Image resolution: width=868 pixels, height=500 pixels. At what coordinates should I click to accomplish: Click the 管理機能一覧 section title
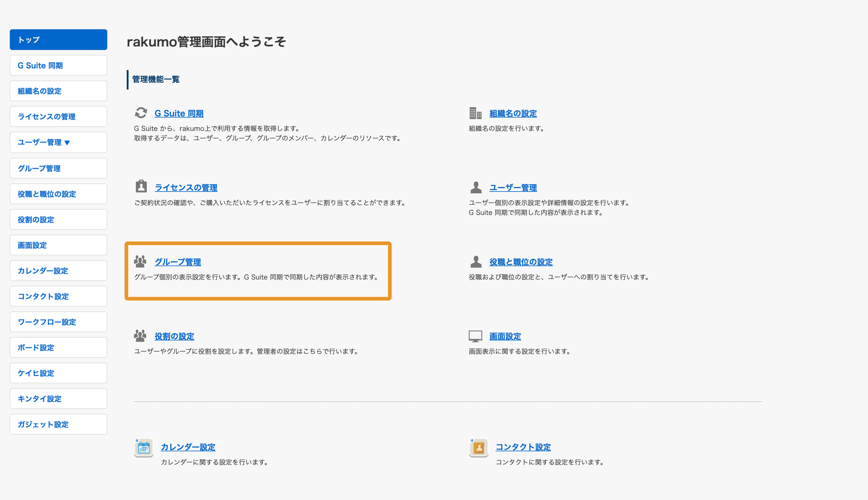pos(156,79)
